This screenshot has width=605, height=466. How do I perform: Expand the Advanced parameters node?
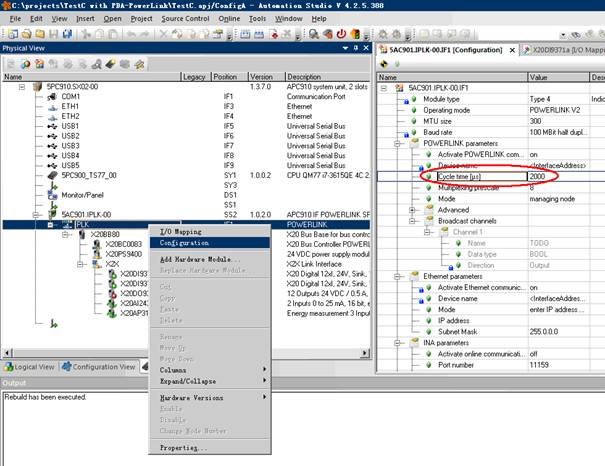pos(412,210)
